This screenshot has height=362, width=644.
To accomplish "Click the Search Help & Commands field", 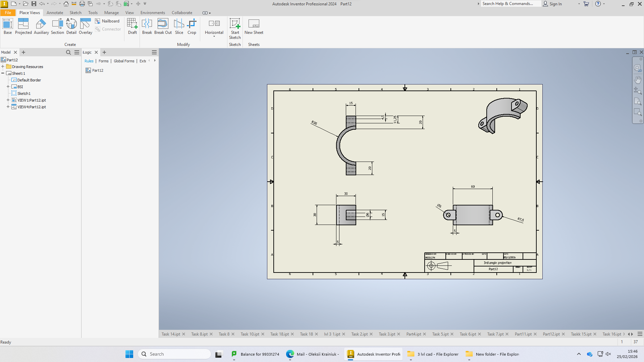I will 511,4.
